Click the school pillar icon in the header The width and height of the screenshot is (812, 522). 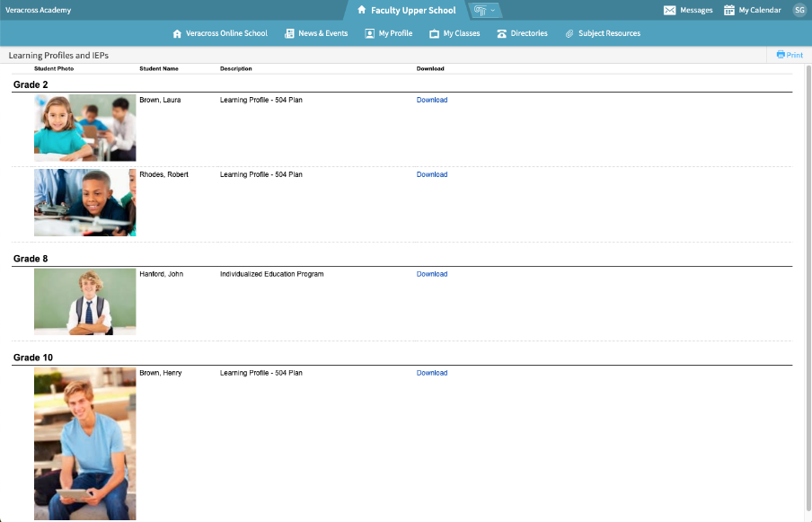tap(480, 10)
